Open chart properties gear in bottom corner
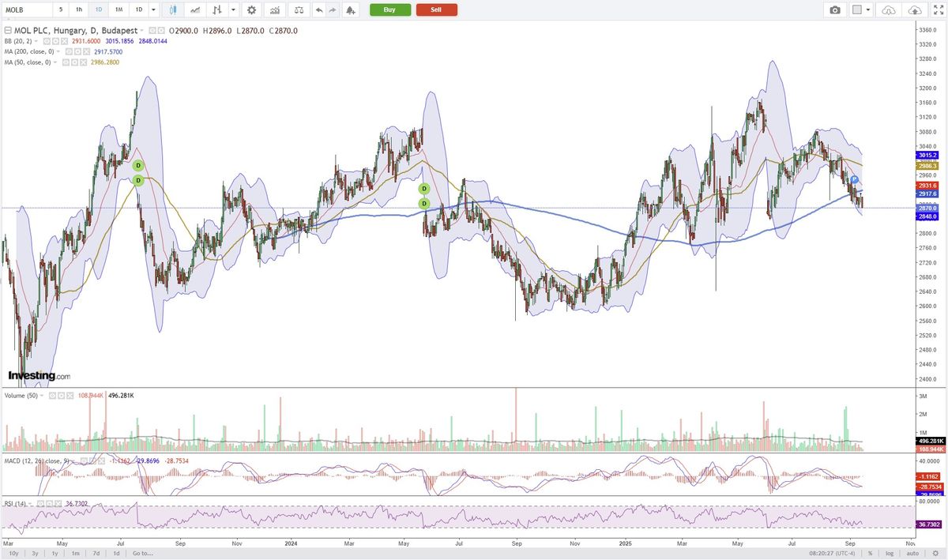 click(935, 554)
